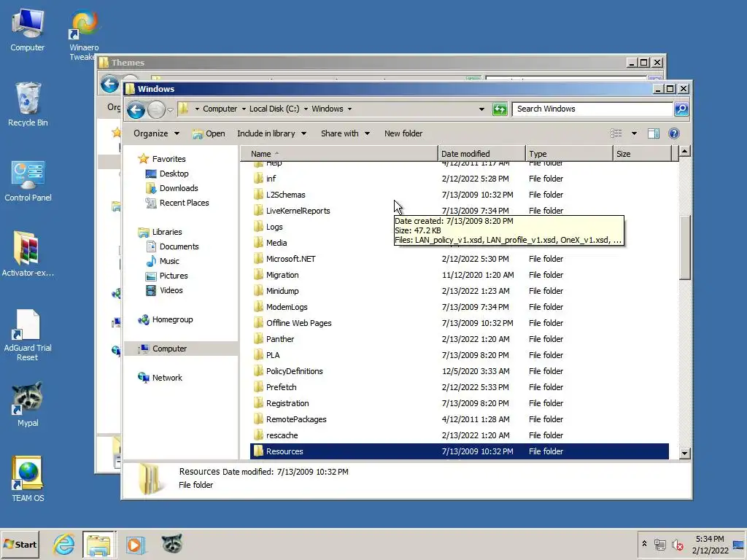This screenshot has width=747, height=560.
Task: Select Network in navigation pane
Action: 160,378
